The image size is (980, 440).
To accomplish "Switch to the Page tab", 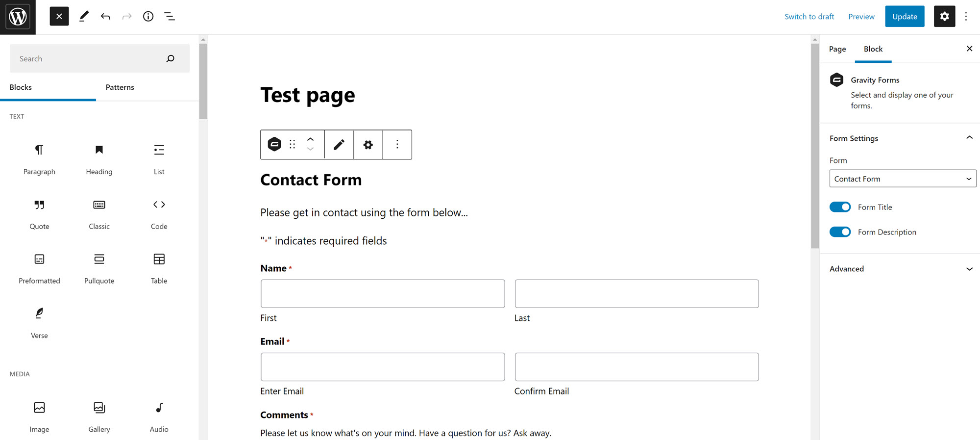I will tap(837, 49).
